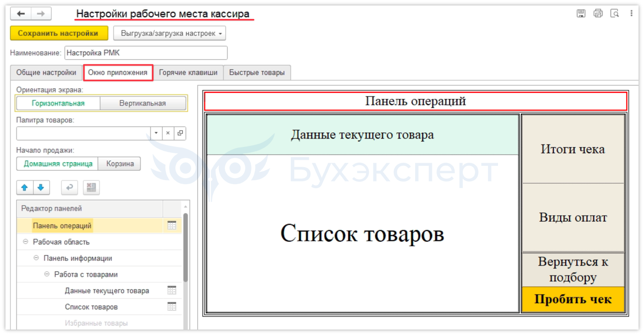Open grid icon in Список товаров row

point(172,307)
